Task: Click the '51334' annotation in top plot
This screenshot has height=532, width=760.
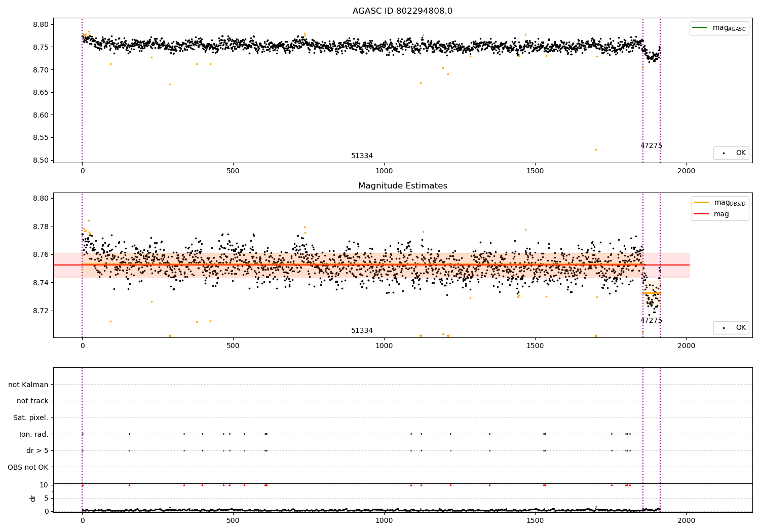Action: coord(362,156)
